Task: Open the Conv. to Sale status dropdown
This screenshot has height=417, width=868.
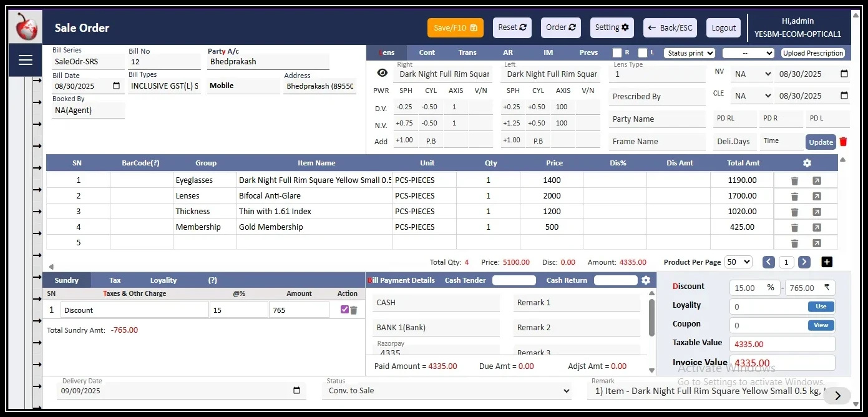Action: tap(446, 390)
